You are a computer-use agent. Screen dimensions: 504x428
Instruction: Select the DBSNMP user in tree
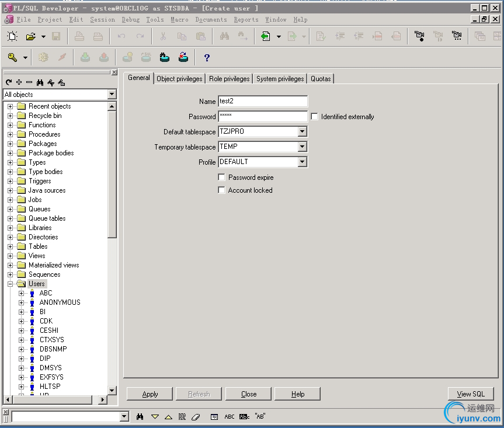coord(53,349)
